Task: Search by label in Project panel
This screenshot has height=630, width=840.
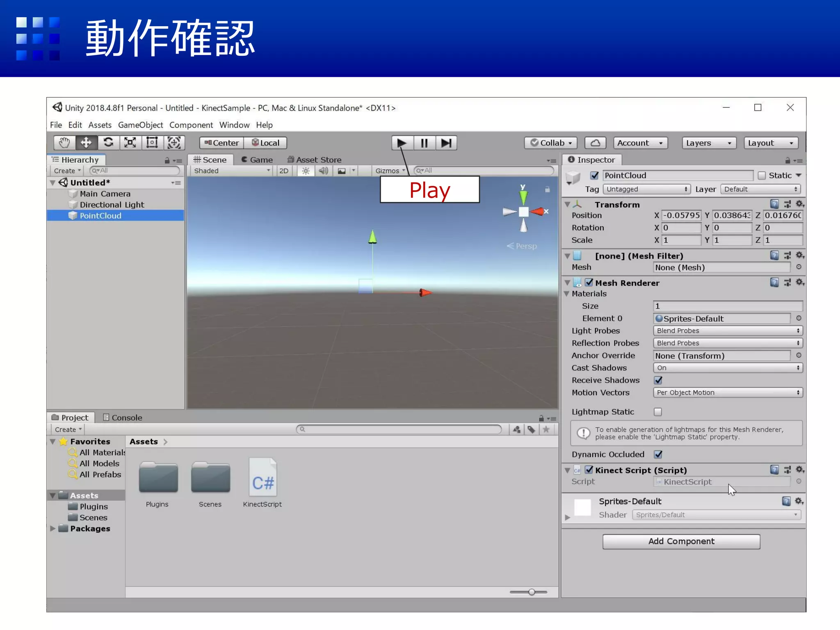Action: (532, 429)
